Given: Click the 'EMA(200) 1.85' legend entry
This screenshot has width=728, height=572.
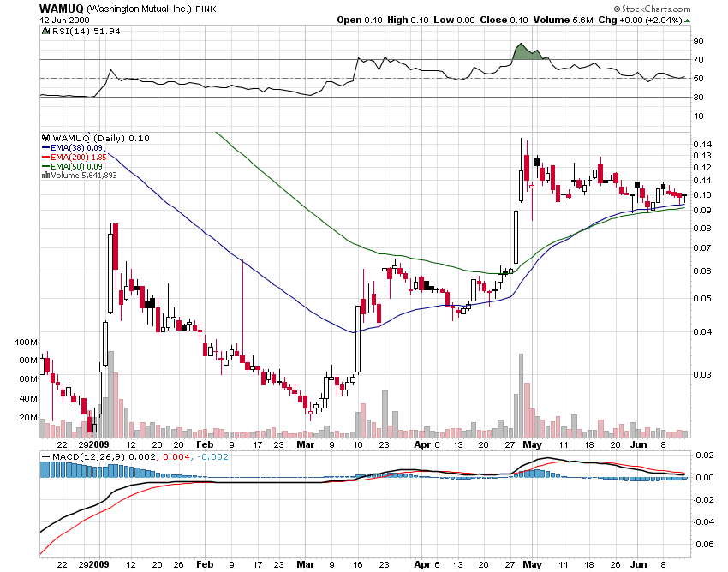Looking at the screenshot, I should (x=79, y=157).
